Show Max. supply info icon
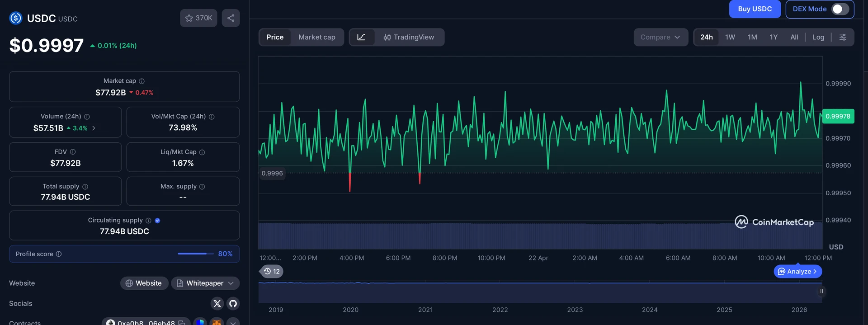Viewport: 868px width, 325px height. (x=202, y=187)
